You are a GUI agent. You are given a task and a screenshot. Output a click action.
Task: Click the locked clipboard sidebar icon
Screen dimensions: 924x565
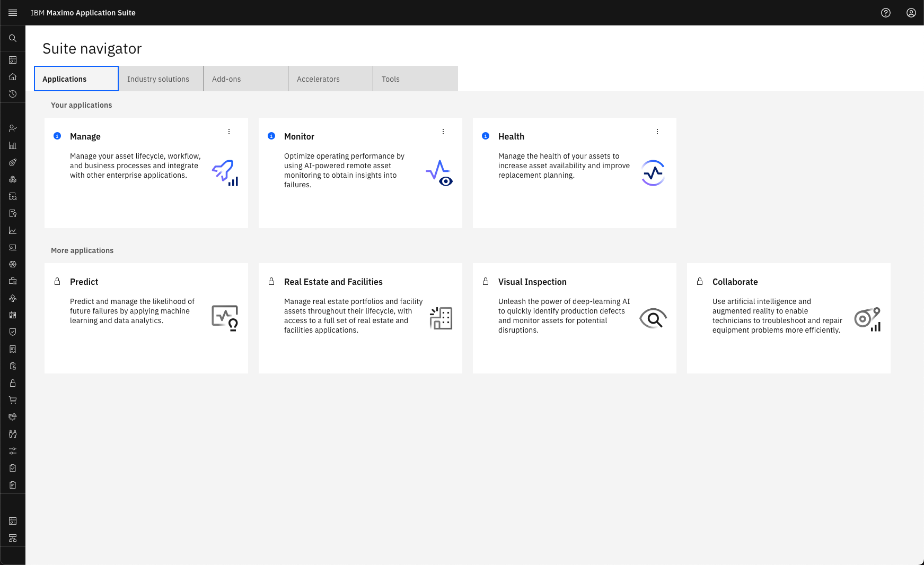coord(13,366)
